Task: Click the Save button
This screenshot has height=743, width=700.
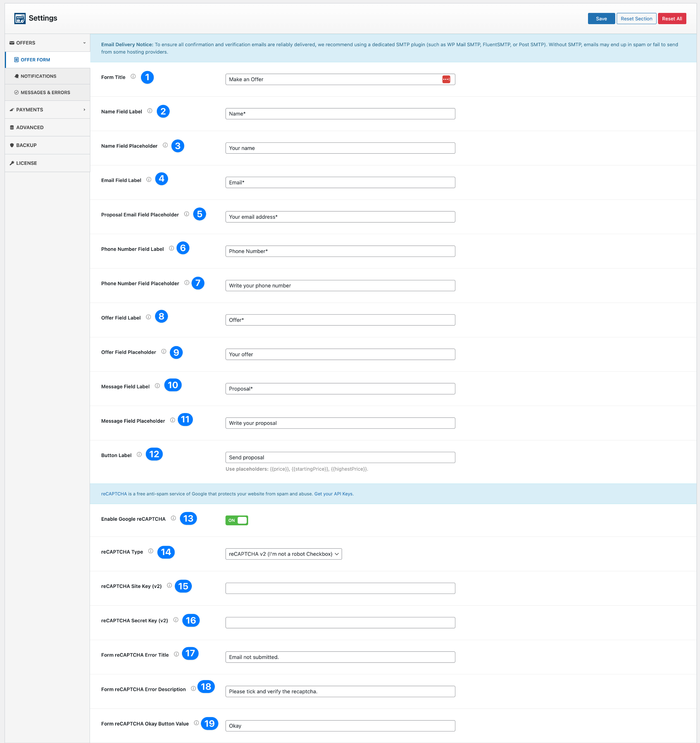Action: 601,19
